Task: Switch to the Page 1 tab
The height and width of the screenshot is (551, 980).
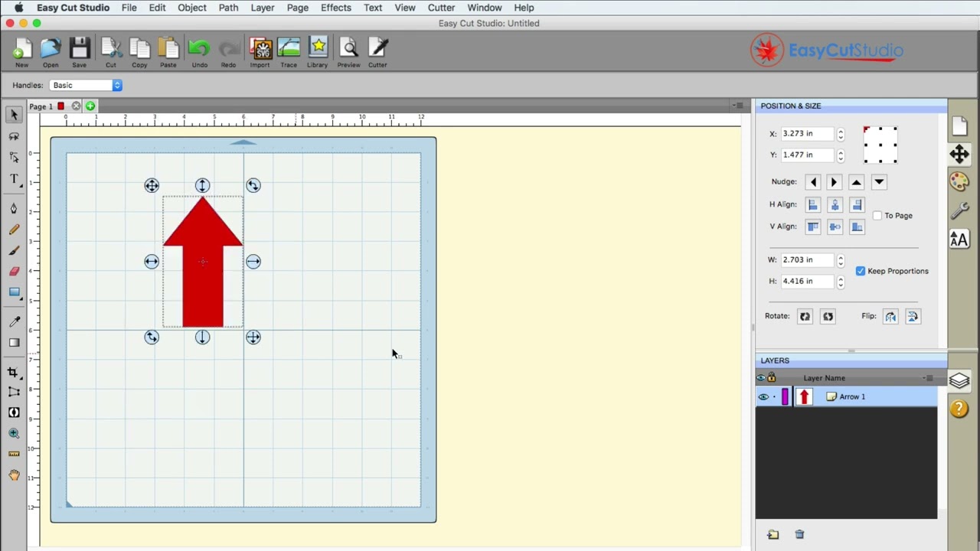Action: 41,106
